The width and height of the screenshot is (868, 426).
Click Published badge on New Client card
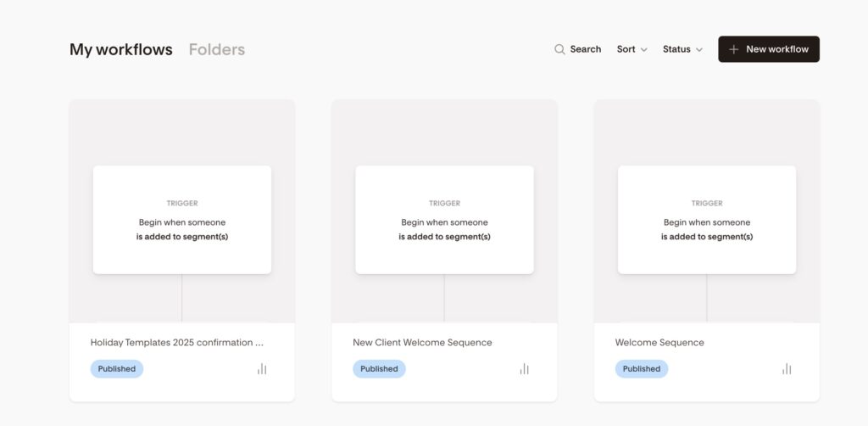click(x=379, y=369)
